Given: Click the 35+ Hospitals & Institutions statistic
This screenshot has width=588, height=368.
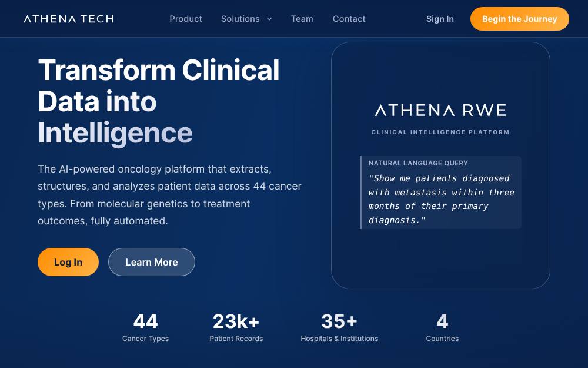Looking at the screenshot, I should click(x=339, y=328).
